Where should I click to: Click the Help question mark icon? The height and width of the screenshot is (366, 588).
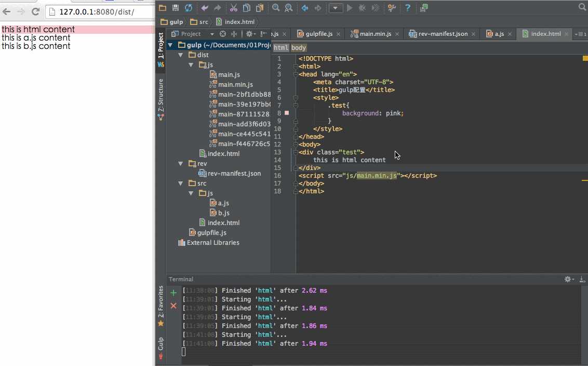(408, 8)
